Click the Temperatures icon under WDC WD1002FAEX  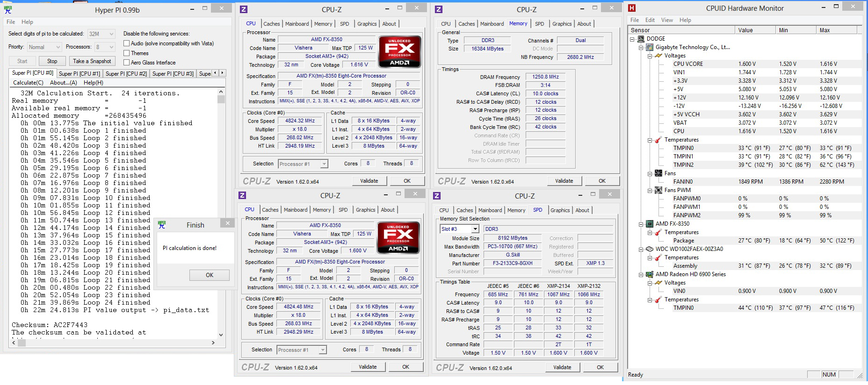click(x=658, y=257)
